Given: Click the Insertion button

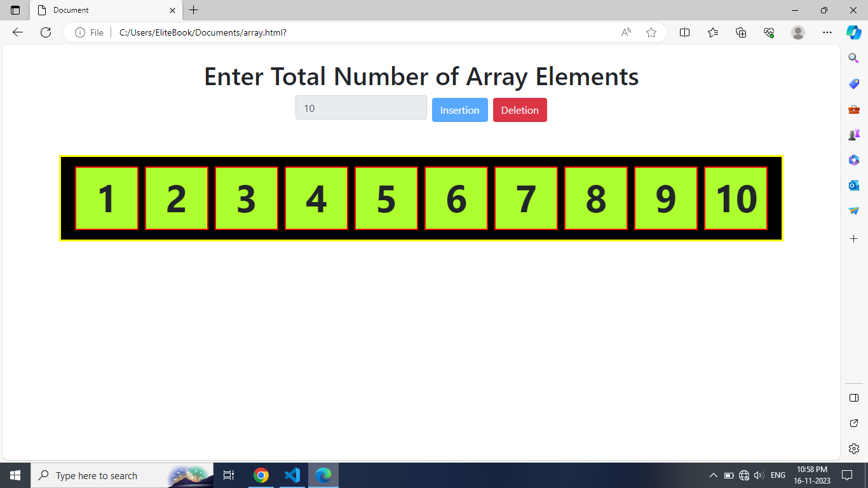Looking at the screenshot, I should pos(459,109).
